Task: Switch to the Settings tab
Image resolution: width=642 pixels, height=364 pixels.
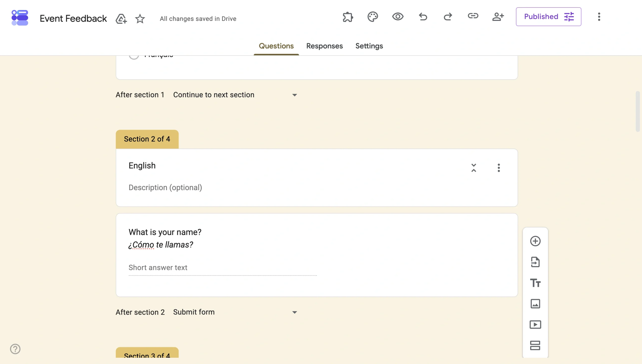Action: pyautogui.click(x=369, y=46)
